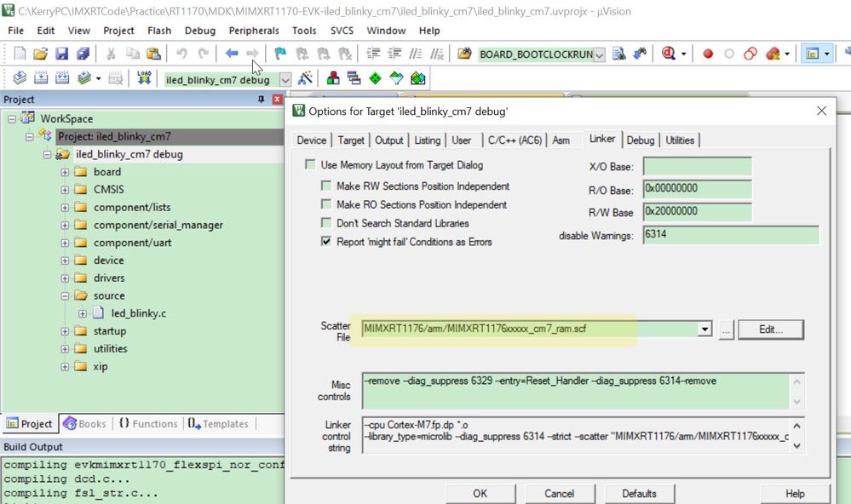The width and height of the screenshot is (851, 504).
Task: Switch to the C/C++ (AC6) tab
Action: (x=515, y=140)
